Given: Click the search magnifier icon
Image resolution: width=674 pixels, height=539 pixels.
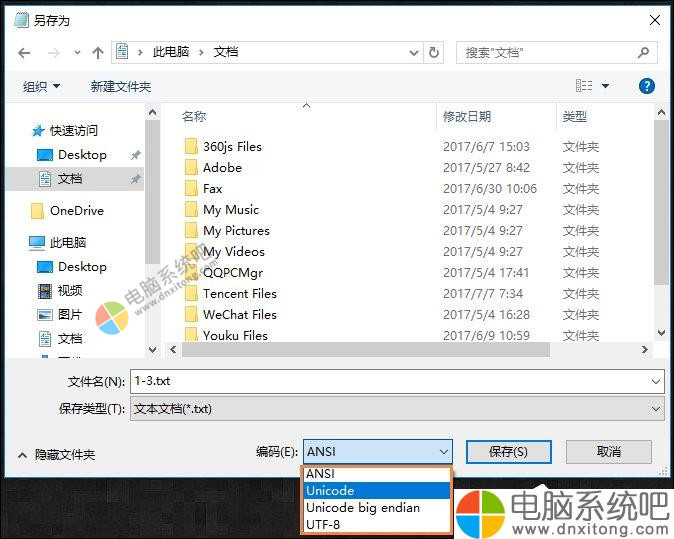Looking at the screenshot, I should click(x=643, y=53).
